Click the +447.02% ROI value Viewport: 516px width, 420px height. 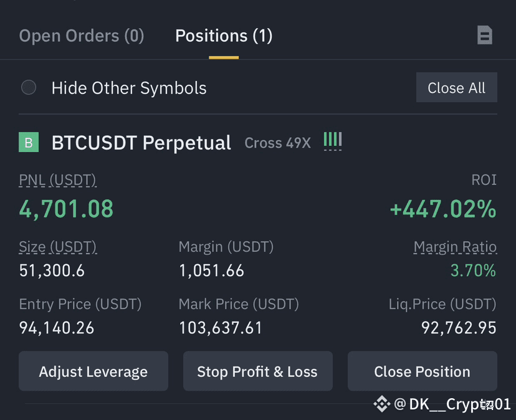[x=443, y=209]
